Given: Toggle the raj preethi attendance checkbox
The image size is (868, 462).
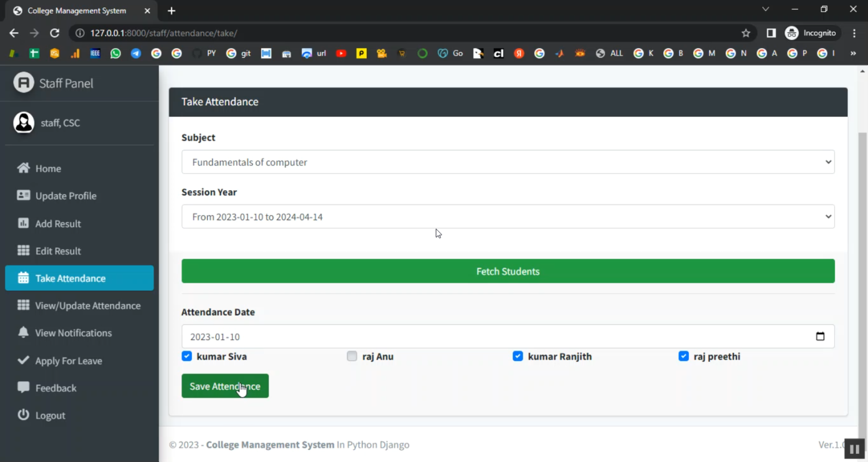Looking at the screenshot, I should coord(683,356).
